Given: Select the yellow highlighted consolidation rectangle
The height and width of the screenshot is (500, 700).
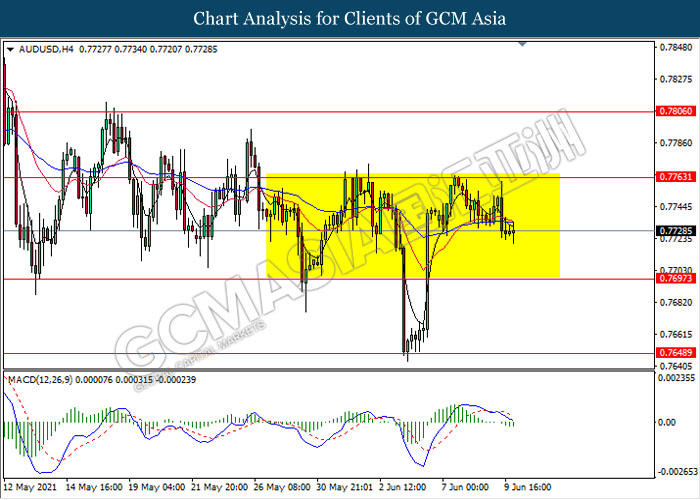Looking at the screenshot, I should click(x=412, y=227).
